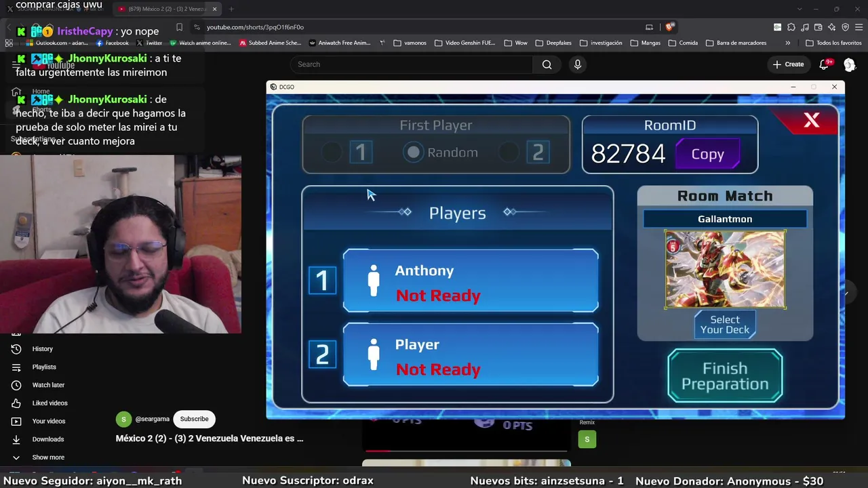Open Select Your Deck in Room Match
The image size is (868, 488).
click(x=725, y=325)
